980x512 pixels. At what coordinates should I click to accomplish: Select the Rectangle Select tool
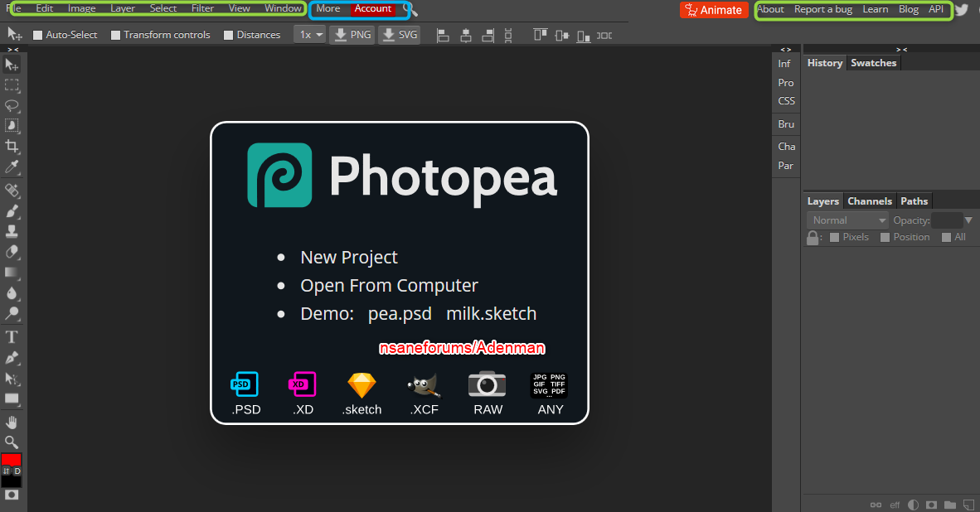coord(12,85)
